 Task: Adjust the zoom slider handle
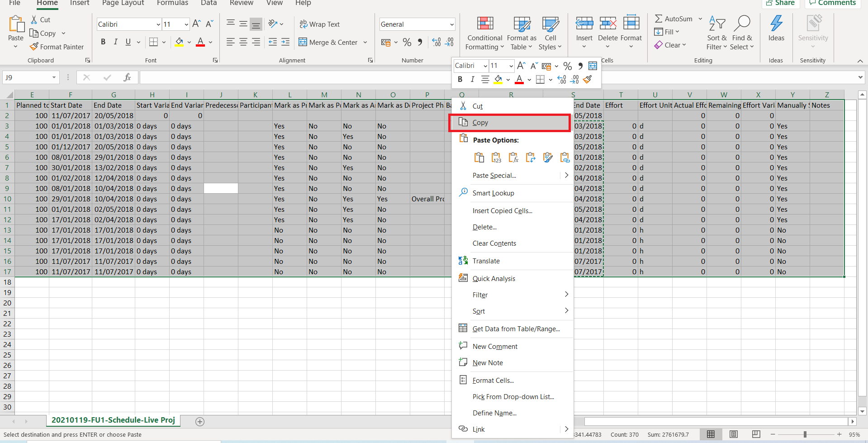coord(805,434)
